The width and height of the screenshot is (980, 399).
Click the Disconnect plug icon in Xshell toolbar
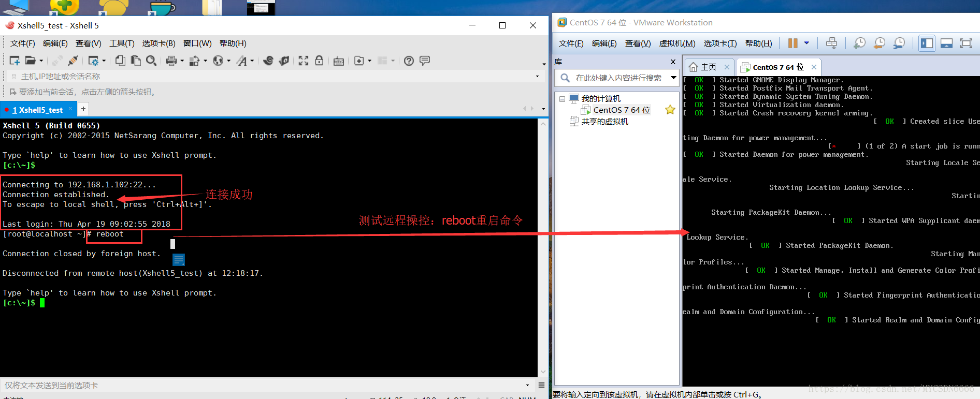pos(73,61)
